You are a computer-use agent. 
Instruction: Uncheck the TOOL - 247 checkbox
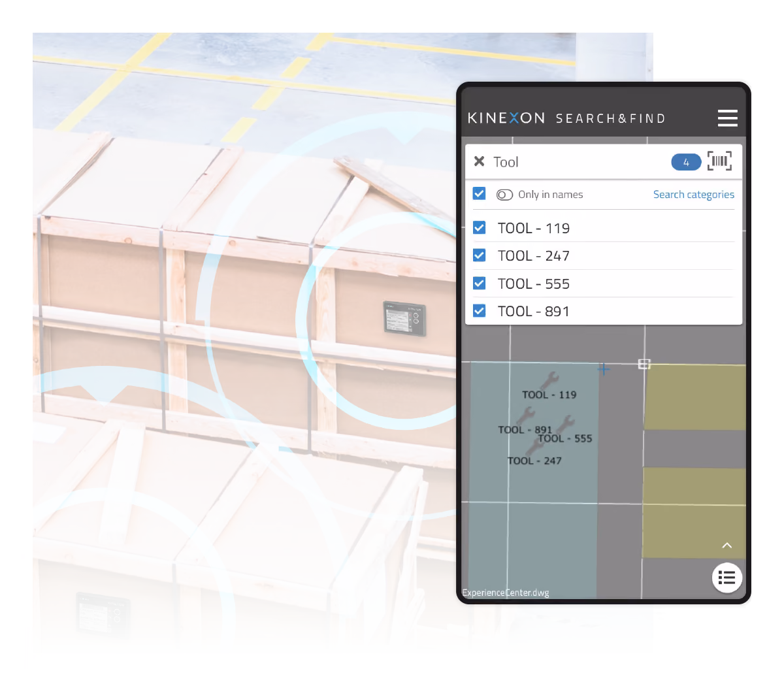pos(479,255)
